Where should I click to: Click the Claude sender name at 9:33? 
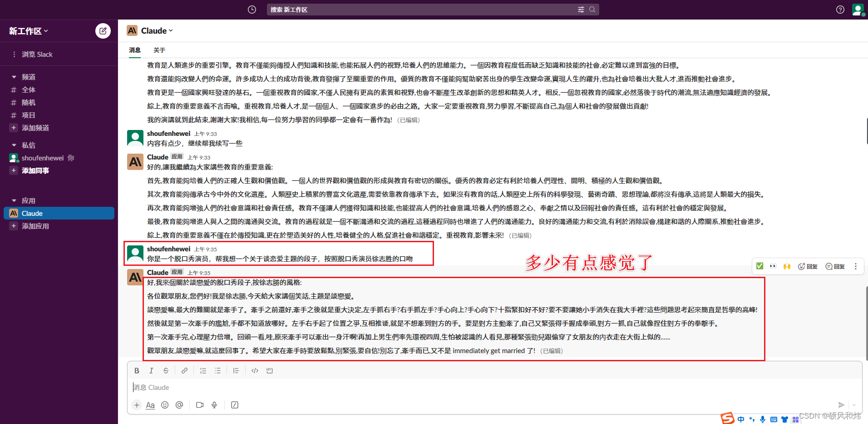[x=158, y=157]
